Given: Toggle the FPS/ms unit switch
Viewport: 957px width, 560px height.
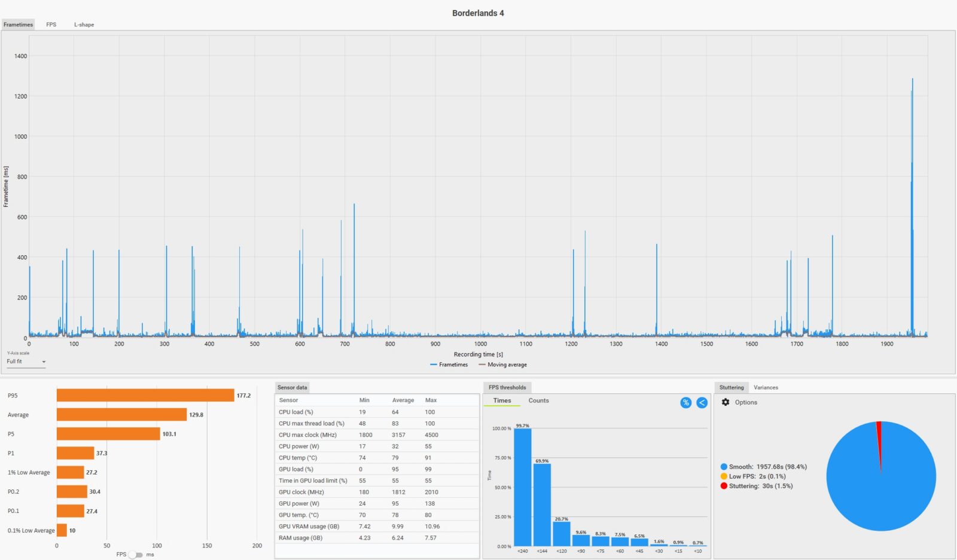Looking at the screenshot, I should point(136,555).
